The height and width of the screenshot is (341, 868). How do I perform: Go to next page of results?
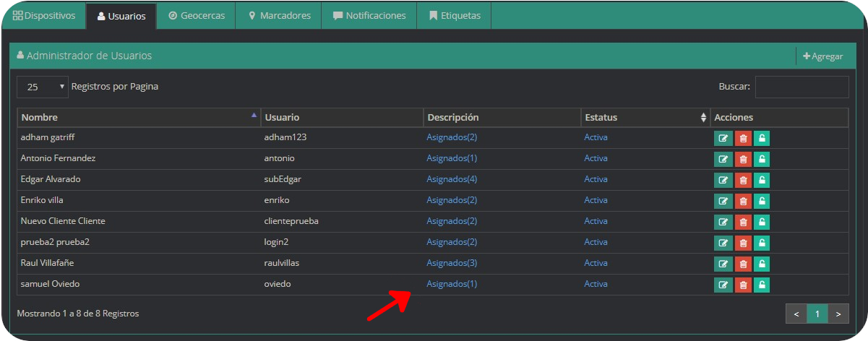click(838, 314)
